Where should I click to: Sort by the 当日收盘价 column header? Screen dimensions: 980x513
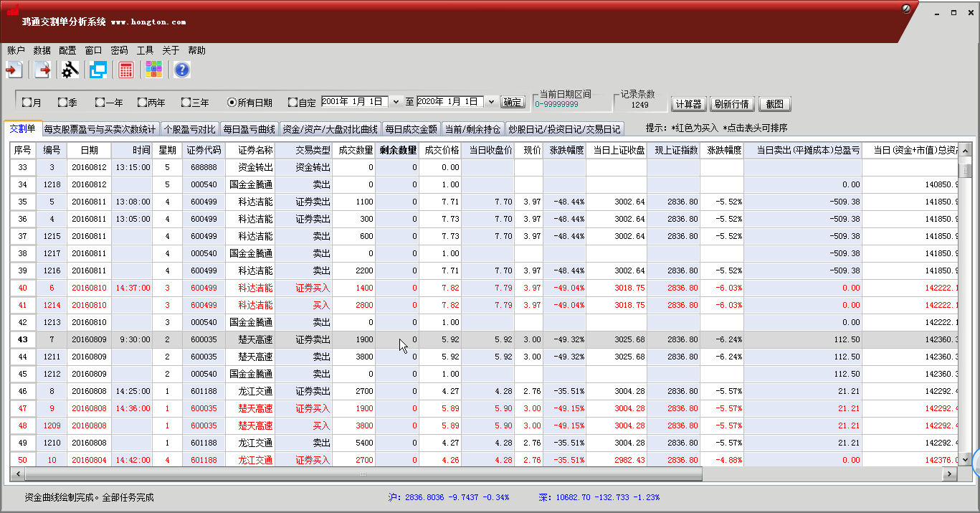click(488, 150)
